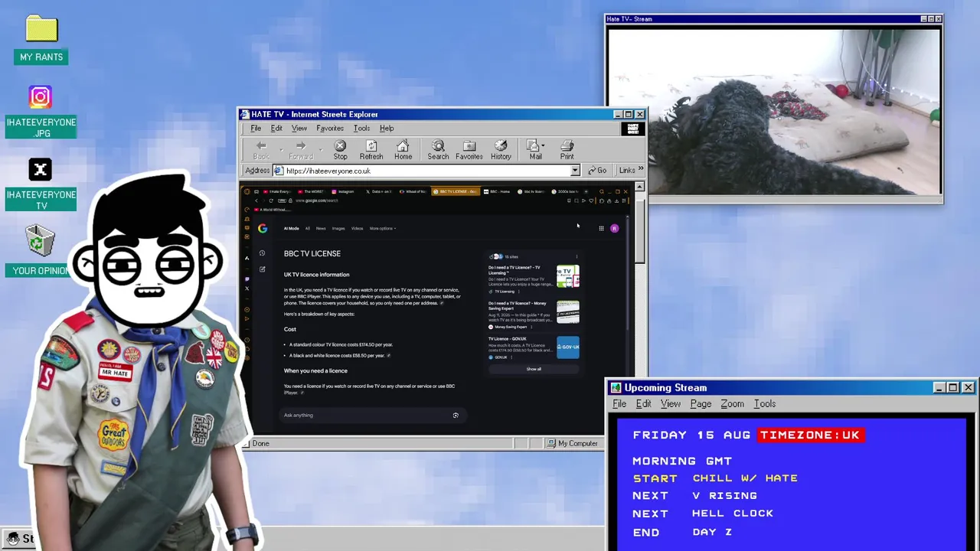Viewport: 980px width, 551px height.
Task: Open the File menu in Upcoming Stream window
Action: [x=619, y=404]
